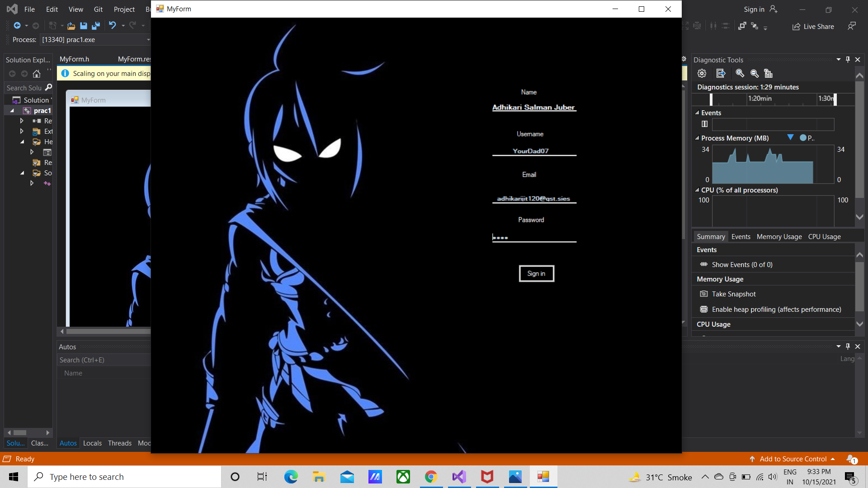This screenshot has height=488, width=868.
Task: Click the search magnifier in Solution Explorer
Action: click(x=49, y=87)
